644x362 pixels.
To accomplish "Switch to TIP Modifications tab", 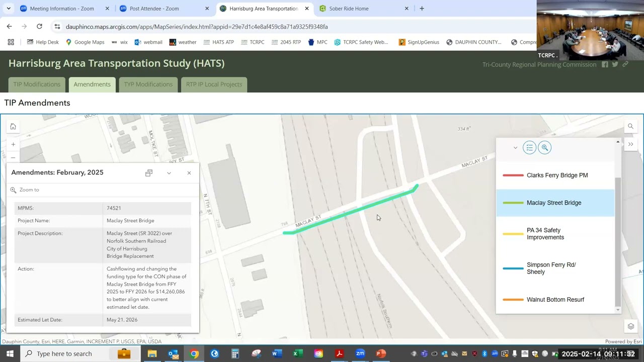I will 37,84.
